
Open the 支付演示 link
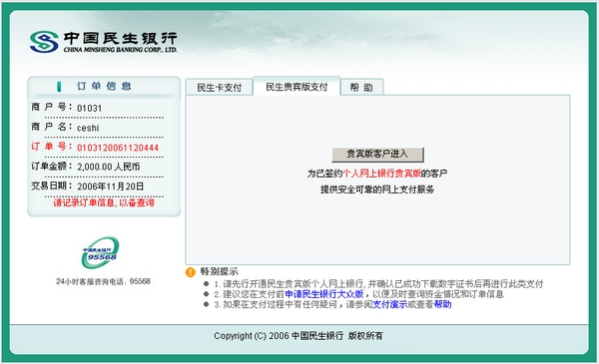pyautogui.click(x=389, y=304)
